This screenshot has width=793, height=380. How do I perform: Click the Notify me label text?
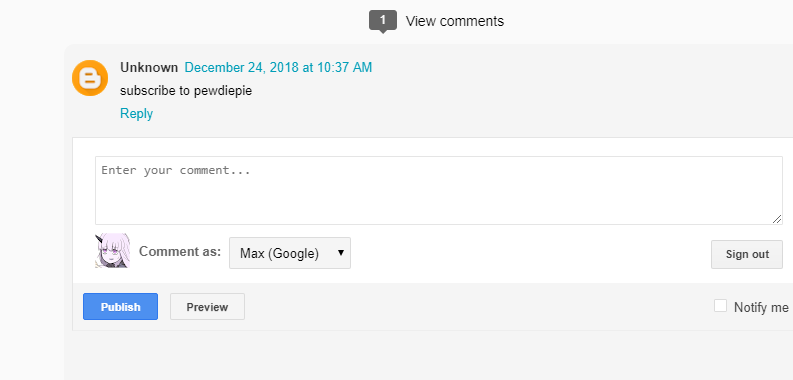[x=761, y=307]
